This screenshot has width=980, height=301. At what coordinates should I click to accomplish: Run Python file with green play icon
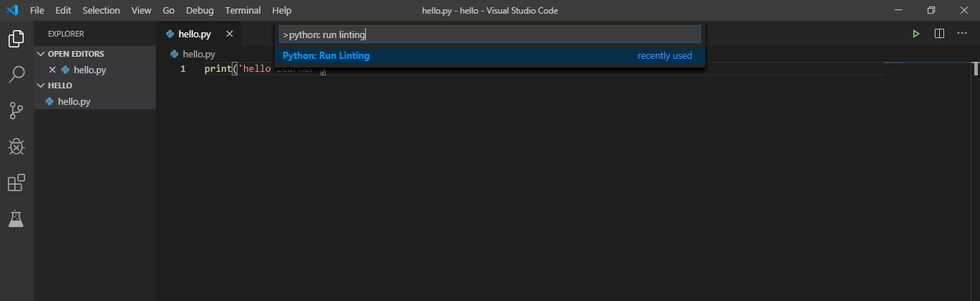click(915, 34)
